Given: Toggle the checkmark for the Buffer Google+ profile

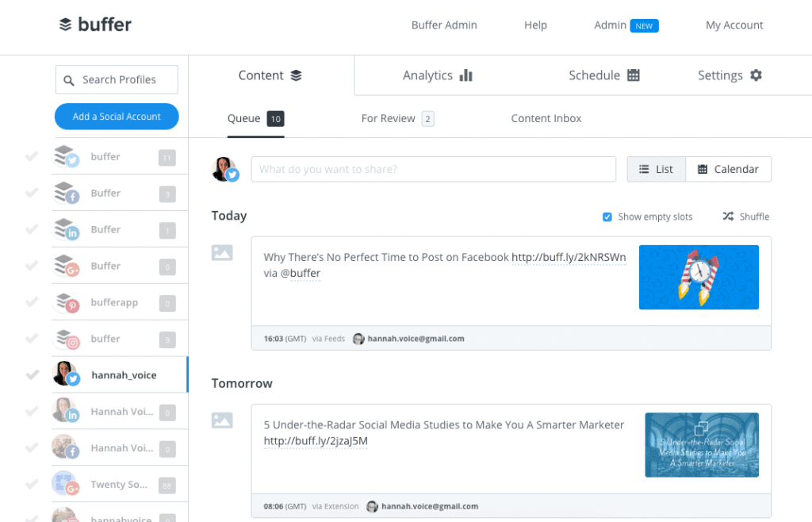Looking at the screenshot, I should click(32, 266).
